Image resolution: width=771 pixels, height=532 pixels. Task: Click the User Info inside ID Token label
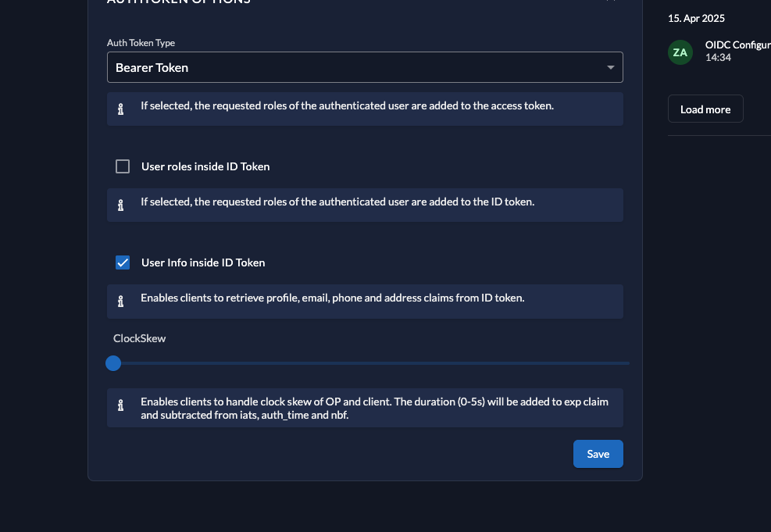tap(203, 262)
